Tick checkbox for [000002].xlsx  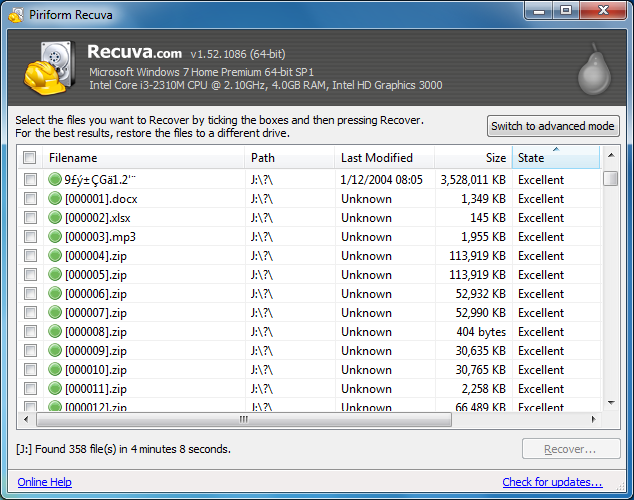click(30, 217)
